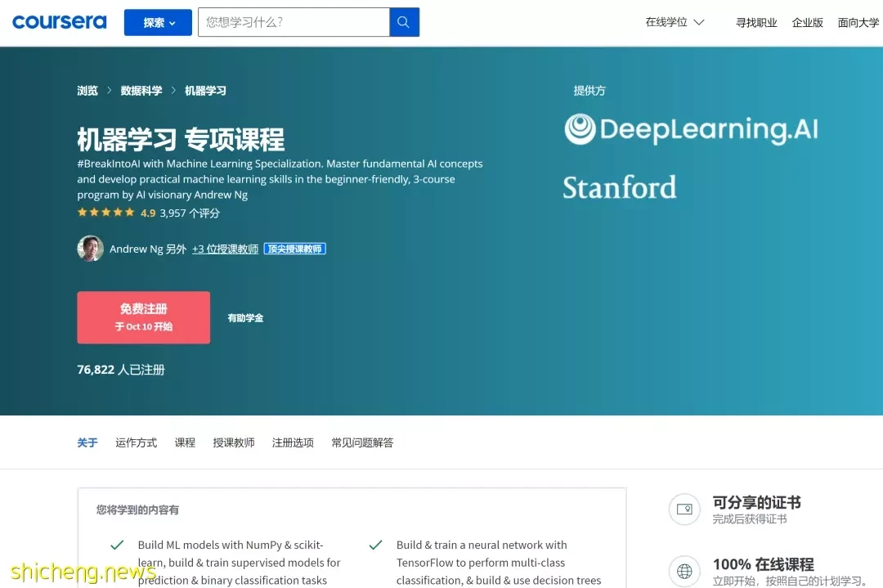This screenshot has height=588, width=883.
Task: Click the +3 位授课教师 link
Action: [226, 249]
